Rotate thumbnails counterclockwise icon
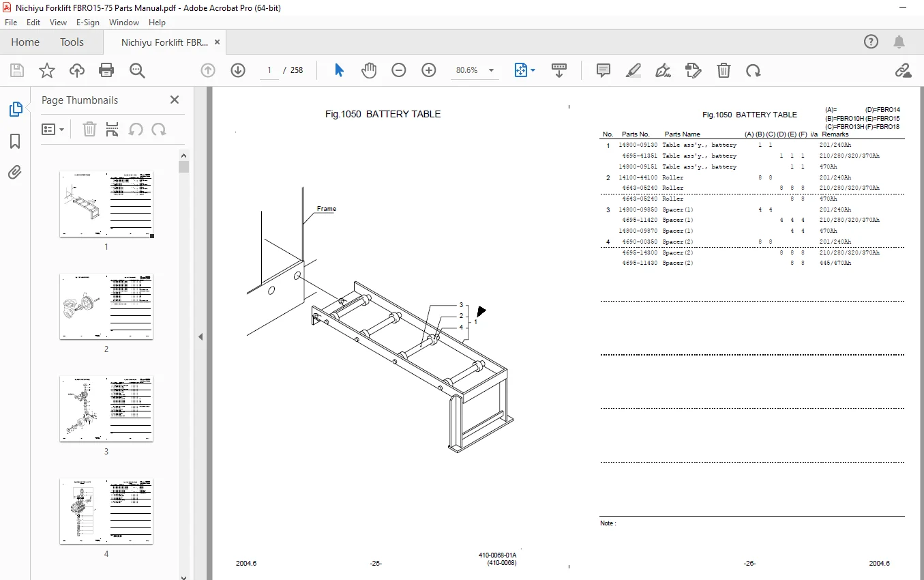The width and height of the screenshot is (924, 580). click(x=136, y=129)
